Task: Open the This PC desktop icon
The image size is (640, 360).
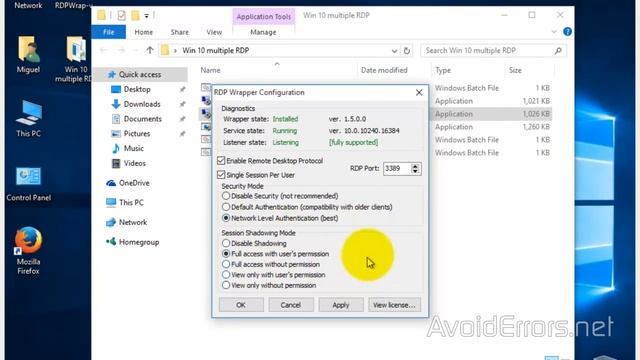Action: 28,118
